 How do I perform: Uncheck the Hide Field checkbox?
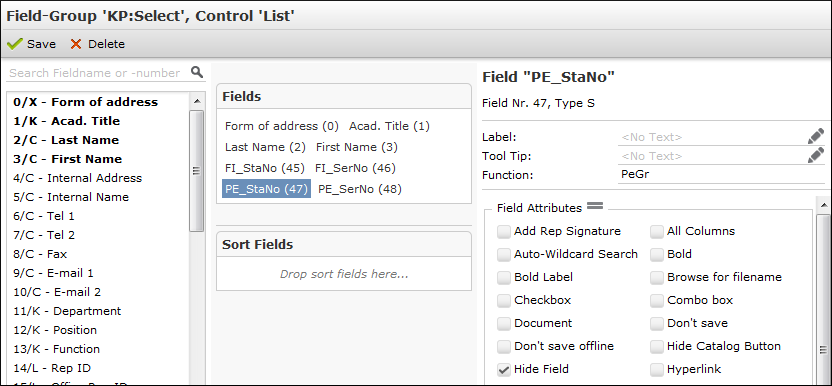[504, 369]
